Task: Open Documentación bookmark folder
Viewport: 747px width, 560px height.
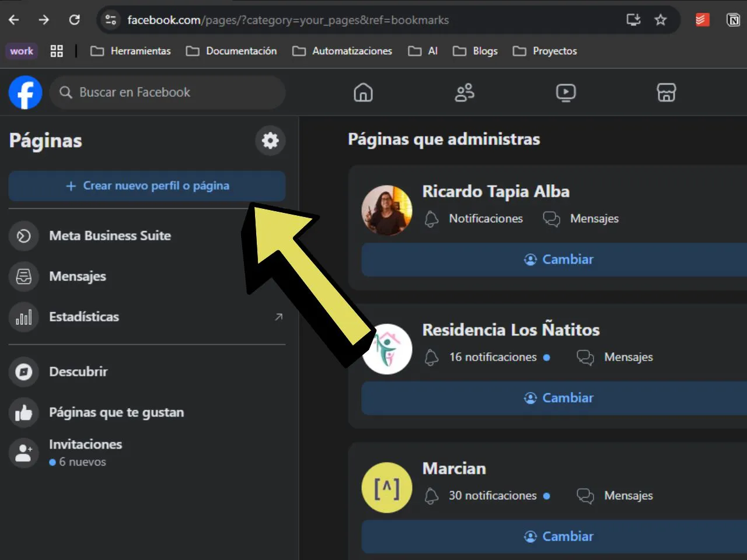Action: pyautogui.click(x=232, y=51)
